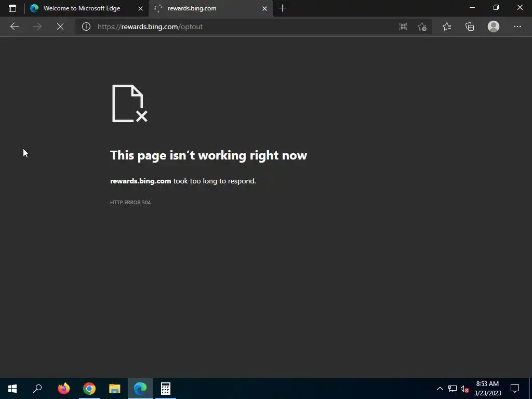Open the notification action center

pyautogui.click(x=515, y=389)
